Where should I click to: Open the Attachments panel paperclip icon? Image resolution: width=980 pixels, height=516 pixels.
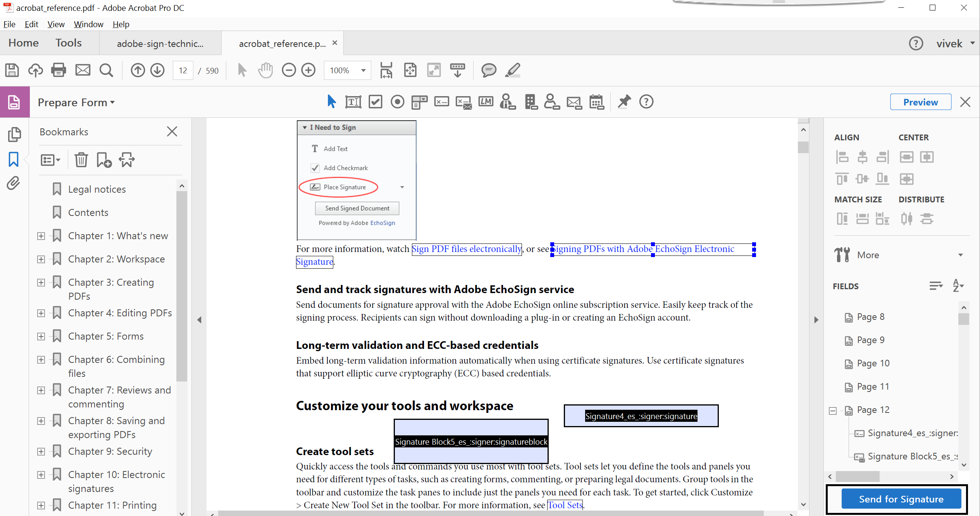pyautogui.click(x=14, y=183)
